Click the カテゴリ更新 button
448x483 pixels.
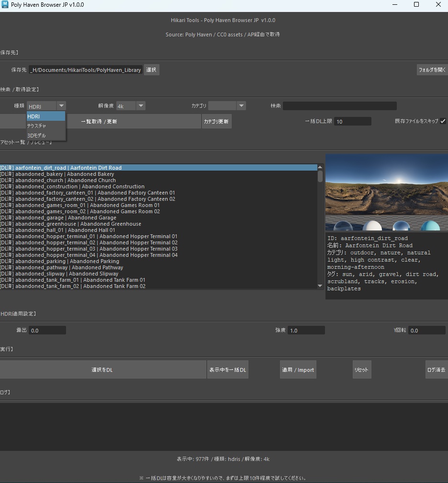tap(217, 121)
